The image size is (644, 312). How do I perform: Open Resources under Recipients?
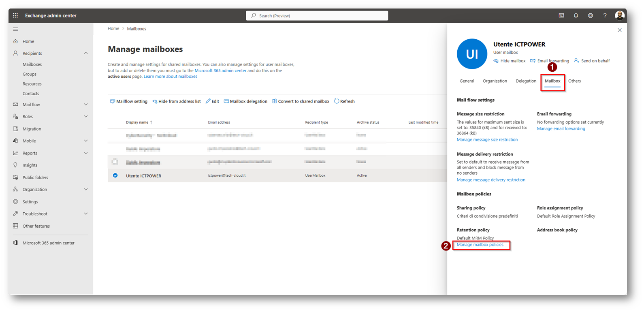(32, 84)
